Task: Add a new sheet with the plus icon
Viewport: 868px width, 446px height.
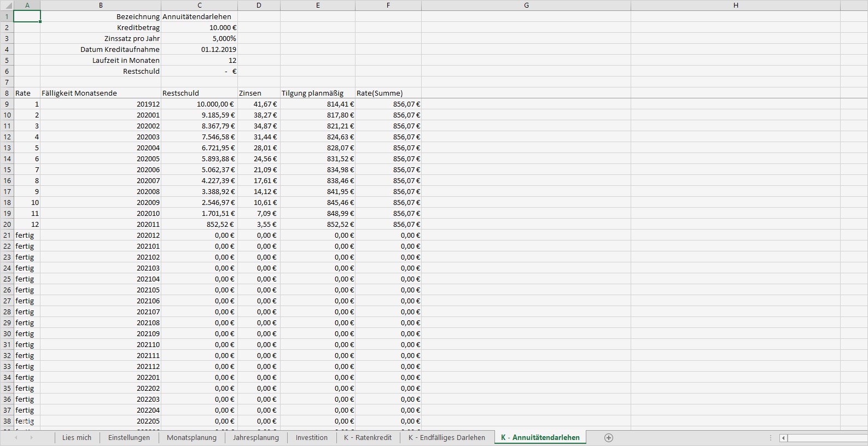Action: tap(609, 437)
